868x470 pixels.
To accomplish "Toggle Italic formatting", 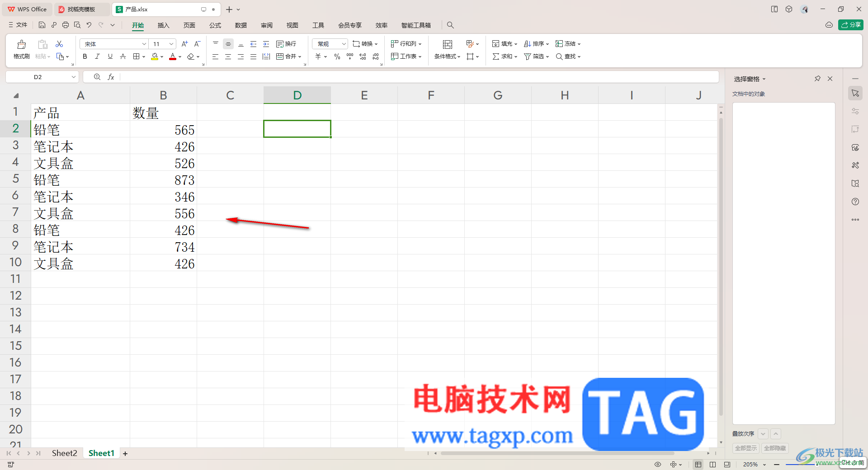I will (97, 56).
